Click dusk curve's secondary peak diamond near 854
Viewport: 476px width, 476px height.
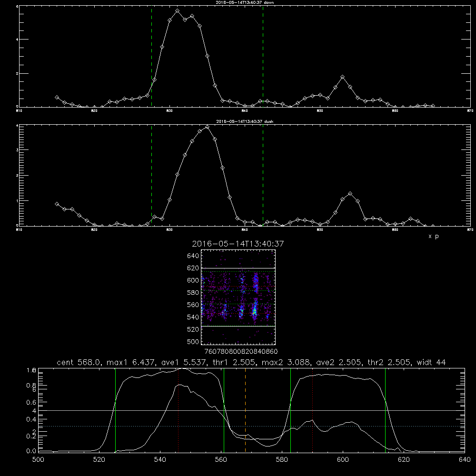pos(350,193)
